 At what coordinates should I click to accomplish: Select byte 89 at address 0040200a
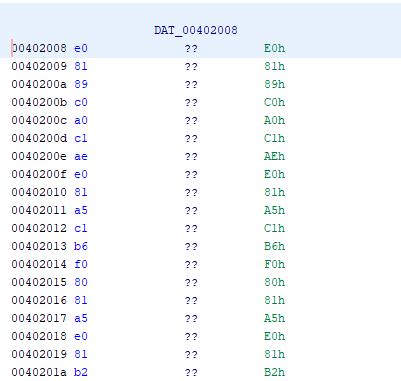pyautogui.click(x=81, y=84)
